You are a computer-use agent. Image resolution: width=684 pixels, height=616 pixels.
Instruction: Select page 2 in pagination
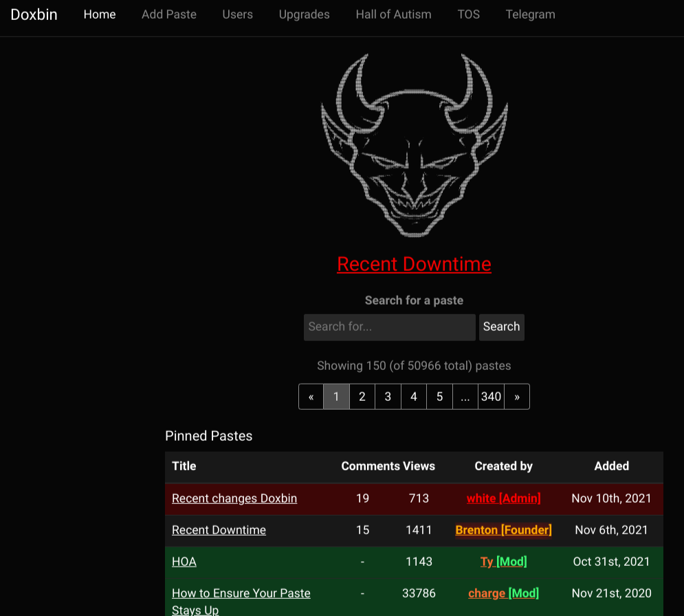pyautogui.click(x=362, y=397)
